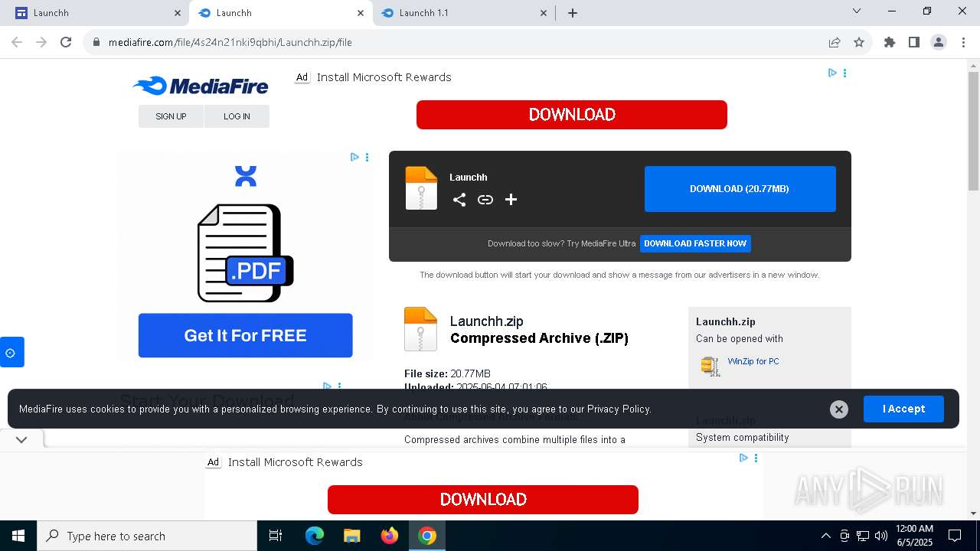Open the Chrome extensions puzzle icon

tap(890, 42)
